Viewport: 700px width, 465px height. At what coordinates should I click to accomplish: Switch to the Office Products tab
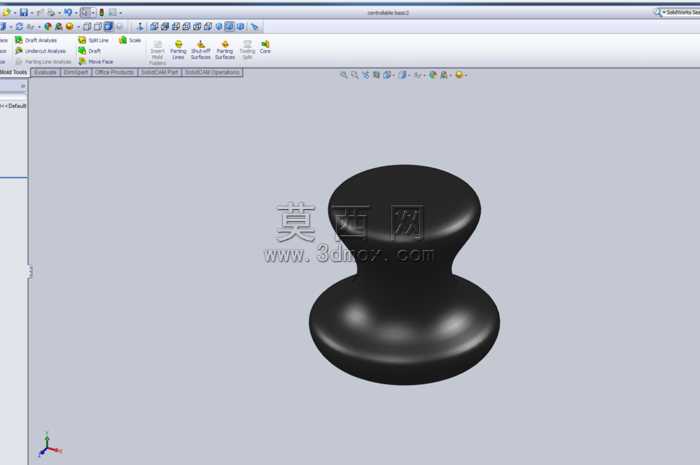pos(114,72)
